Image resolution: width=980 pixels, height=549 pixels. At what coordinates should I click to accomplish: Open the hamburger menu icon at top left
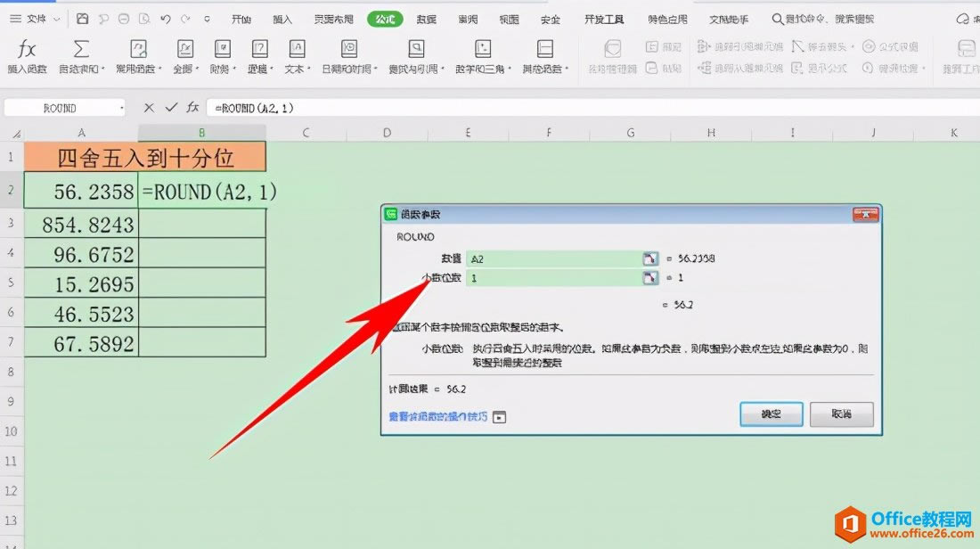coord(16,19)
